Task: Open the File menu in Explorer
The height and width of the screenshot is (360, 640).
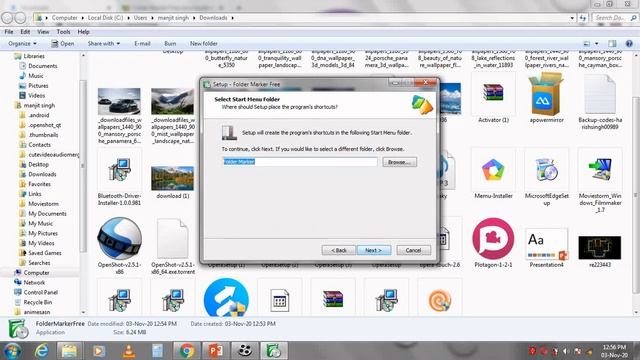Action: pyautogui.click(x=9, y=32)
